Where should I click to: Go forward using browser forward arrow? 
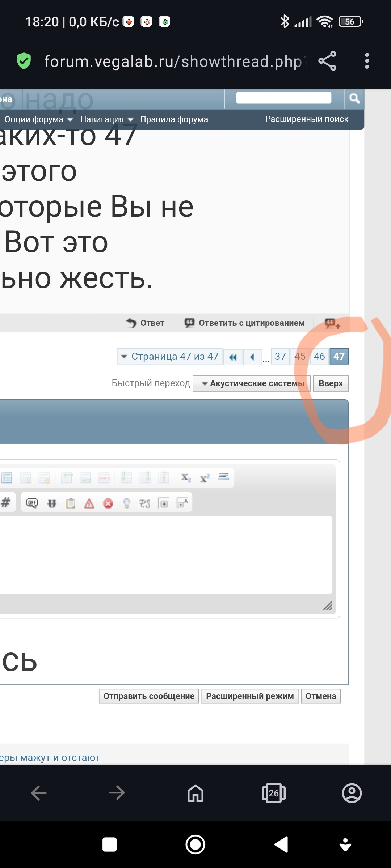click(117, 793)
